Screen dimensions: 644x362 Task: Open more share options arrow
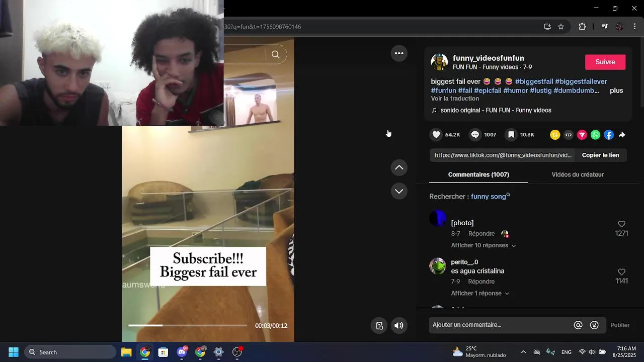tap(622, 135)
